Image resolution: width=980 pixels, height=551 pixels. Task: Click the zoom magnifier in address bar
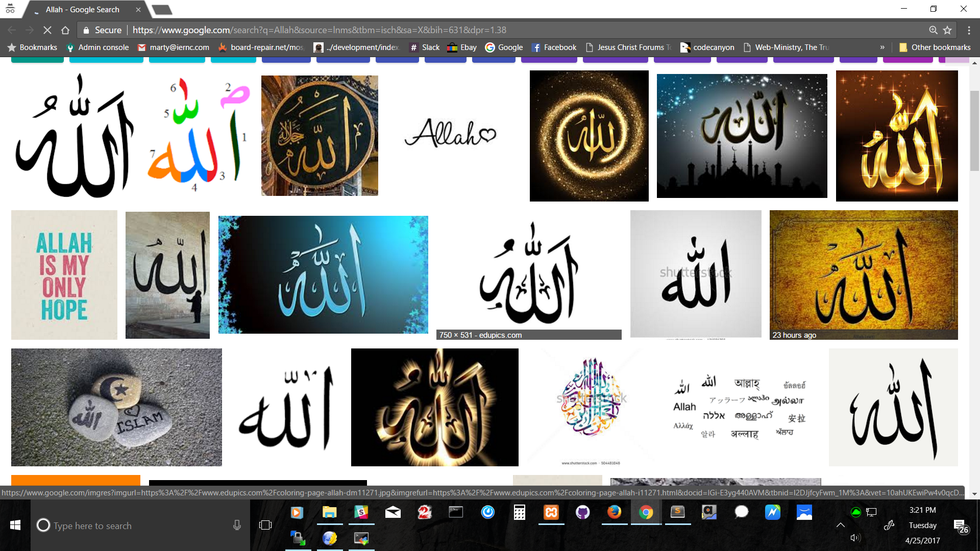pyautogui.click(x=933, y=30)
